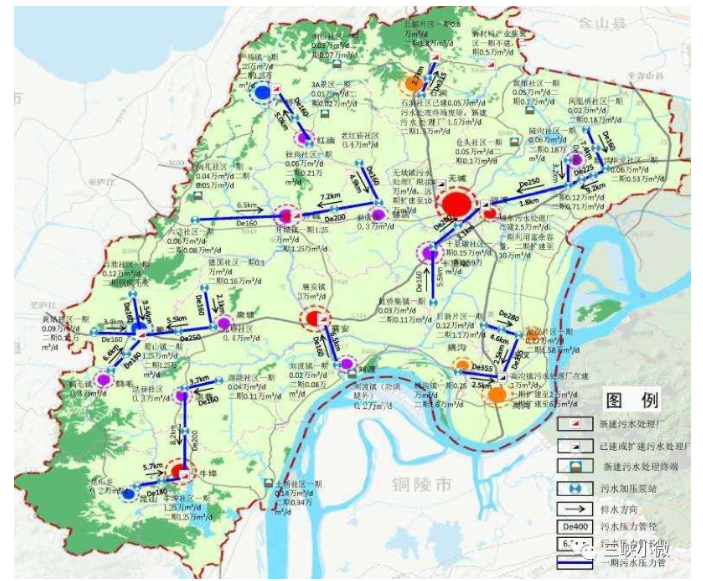
Task: Select the red circle marker at 牛埠
Action: [x=178, y=470]
